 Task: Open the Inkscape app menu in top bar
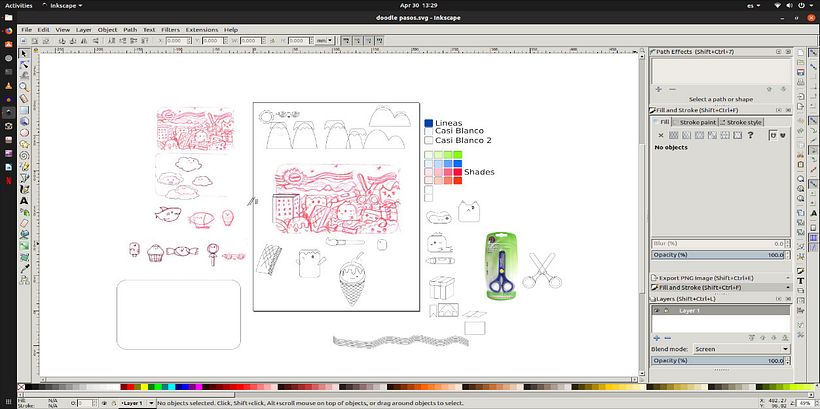(62, 5)
